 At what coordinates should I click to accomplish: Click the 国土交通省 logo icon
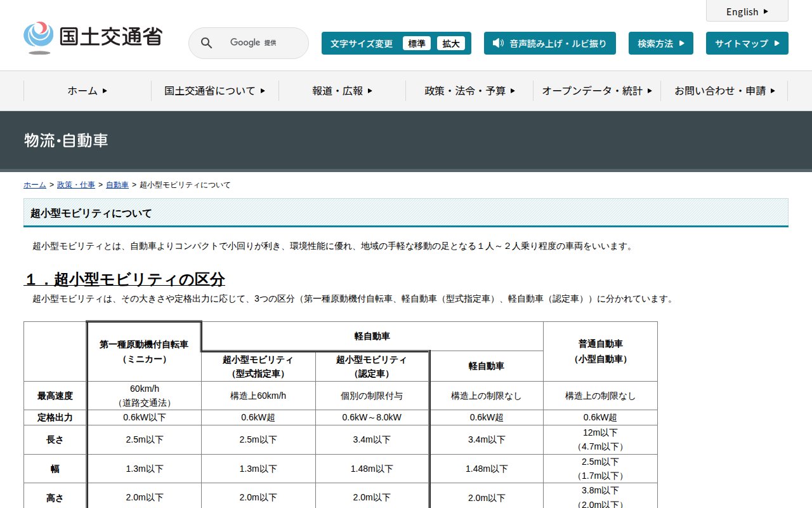pos(38,37)
